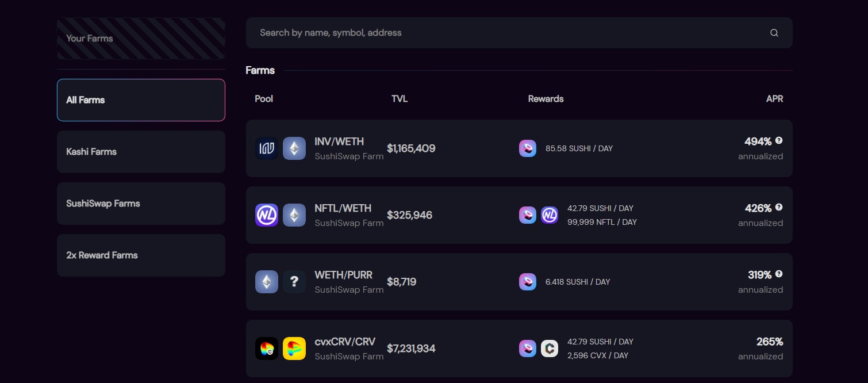The image size is (868, 383).
Task: Click the 426% APR value
Action: (758, 208)
